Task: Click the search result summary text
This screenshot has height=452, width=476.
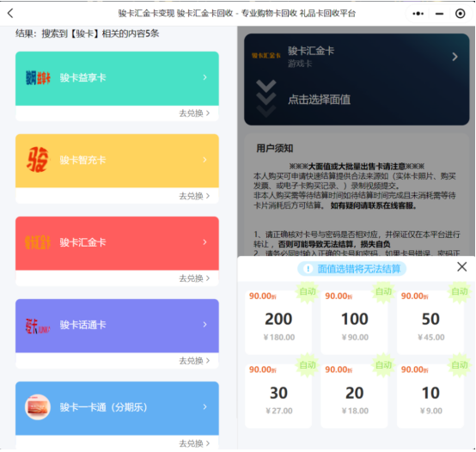Action: tap(87, 34)
